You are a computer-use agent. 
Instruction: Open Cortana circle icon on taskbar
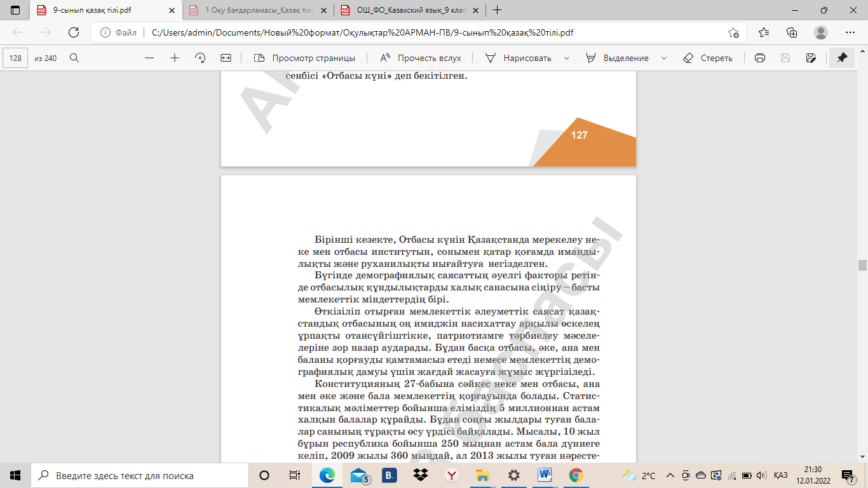click(x=264, y=475)
